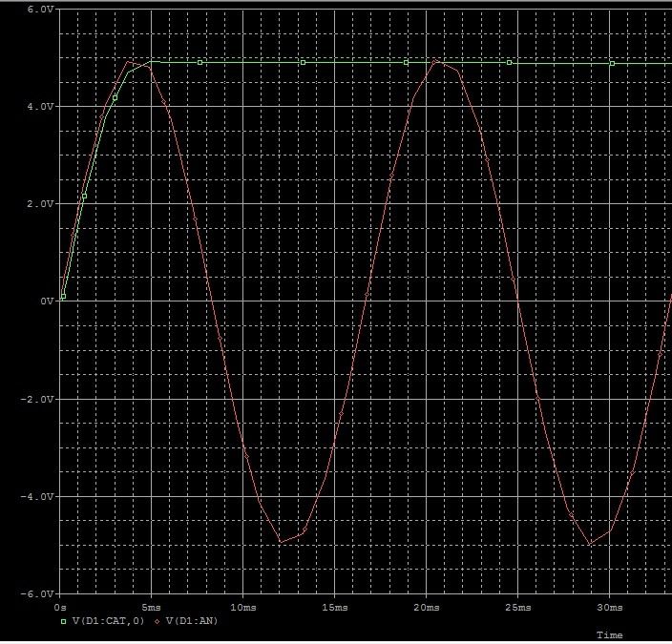The image size is (672, 644).
Task: Click the 0s x-axis label
Action: coord(60,608)
